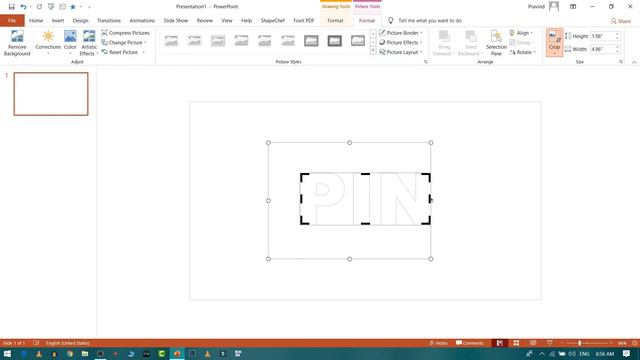Click Compress Pictures

tap(125, 33)
